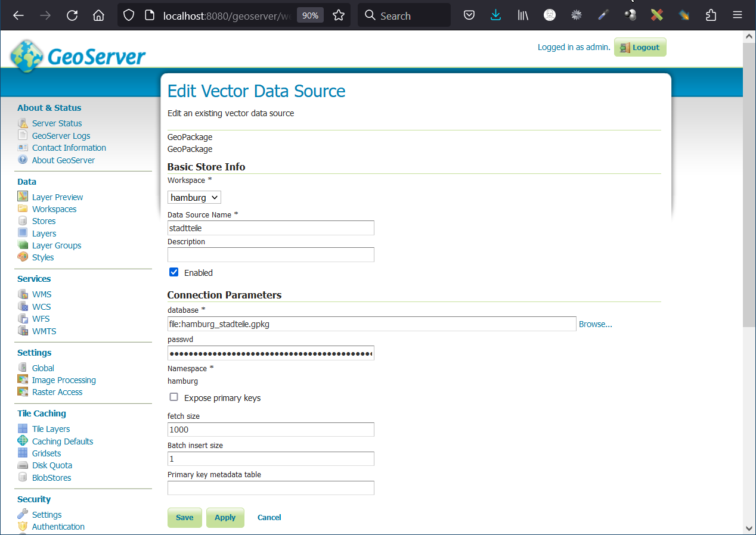Viewport: 756px width, 535px height.
Task: Click the Tile Layers grid icon
Action: pos(23,429)
